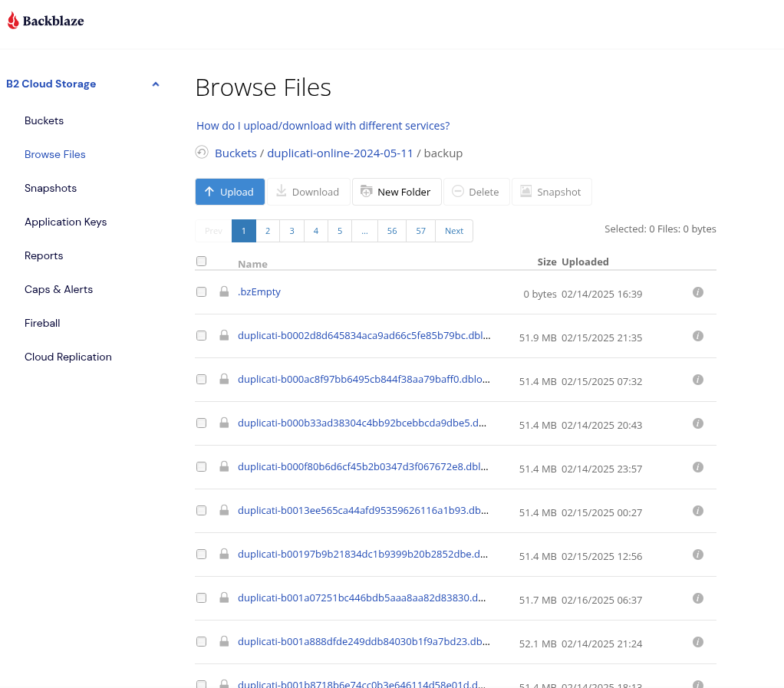Click the Backblaze flame logo
784x688 pixels.
click(x=13, y=21)
